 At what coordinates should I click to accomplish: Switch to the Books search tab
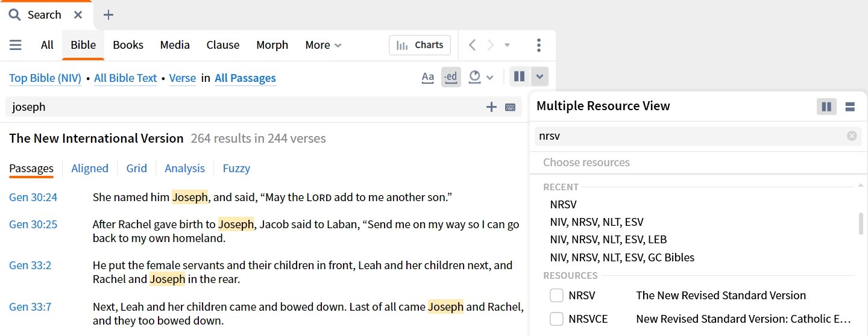pos(128,45)
